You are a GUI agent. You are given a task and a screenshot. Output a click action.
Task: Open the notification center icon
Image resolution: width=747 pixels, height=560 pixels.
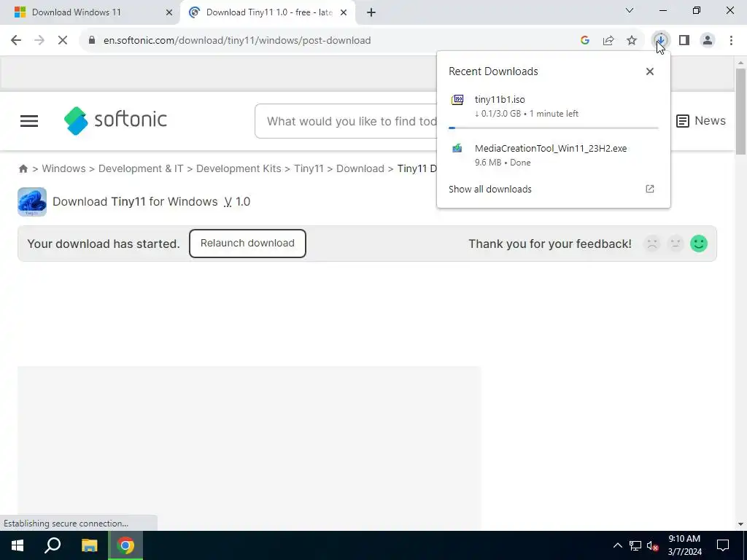click(x=723, y=545)
